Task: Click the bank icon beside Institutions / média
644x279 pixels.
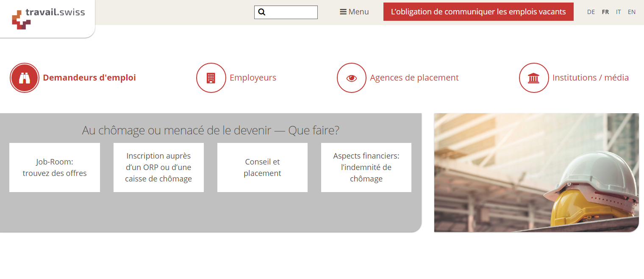Action: coord(534,78)
